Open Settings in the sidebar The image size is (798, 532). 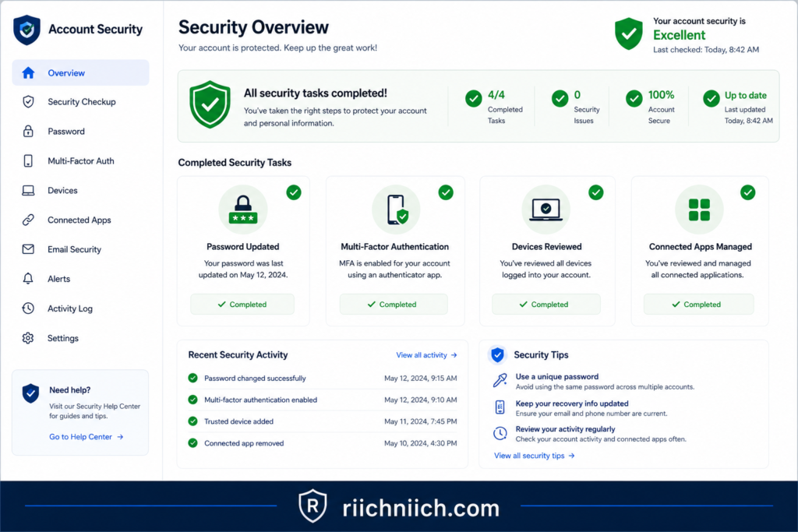point(80,338)
